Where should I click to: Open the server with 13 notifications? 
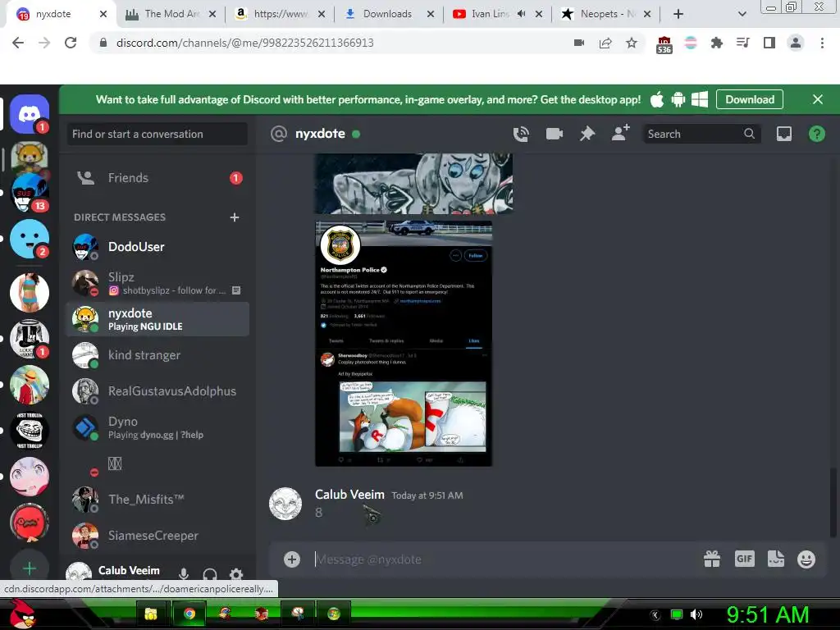pyautogui.click(x=30, y=192)
